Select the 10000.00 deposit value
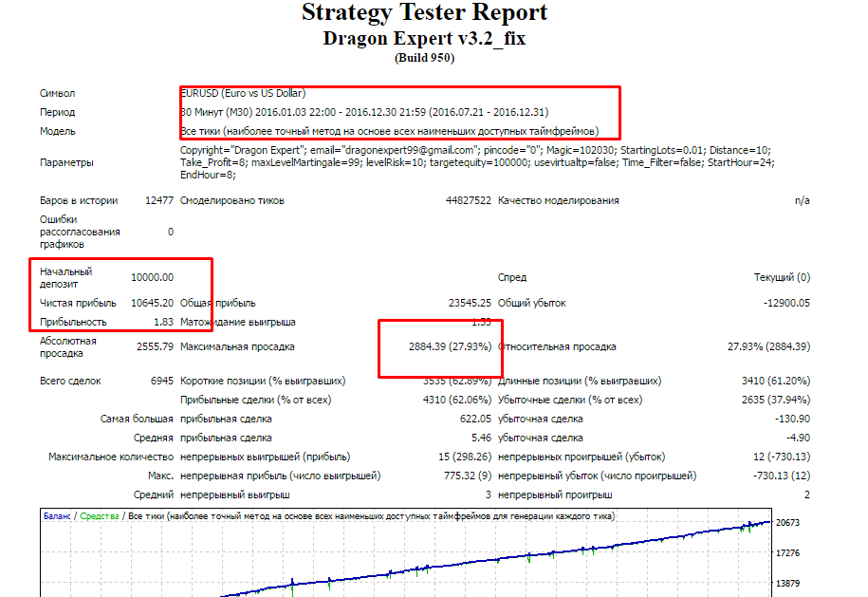 click(152, 277)
